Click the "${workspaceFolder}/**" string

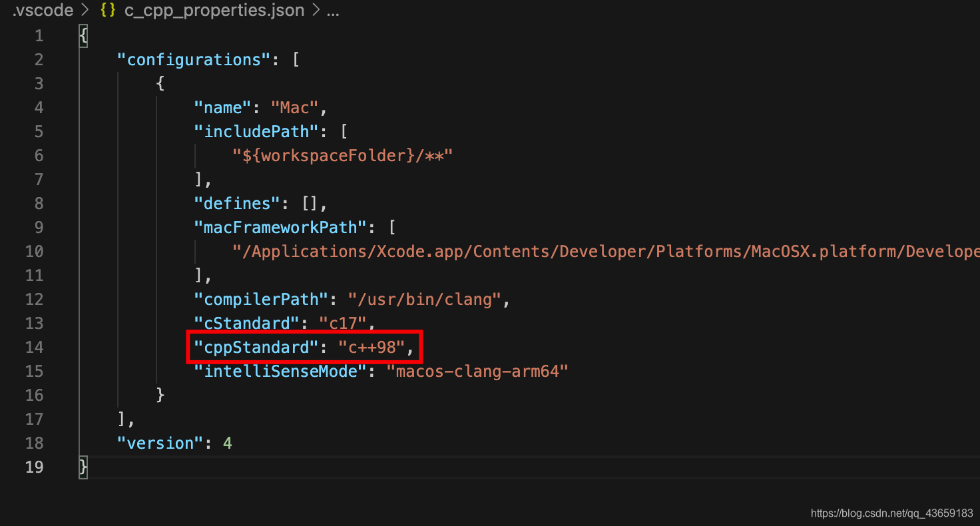343,155
